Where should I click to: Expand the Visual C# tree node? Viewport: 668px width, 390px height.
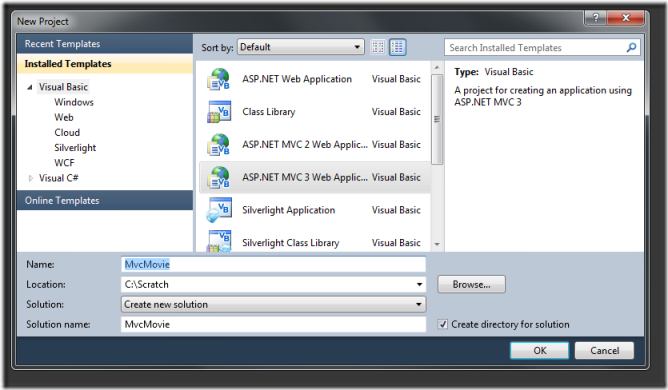tap(30, 178)
